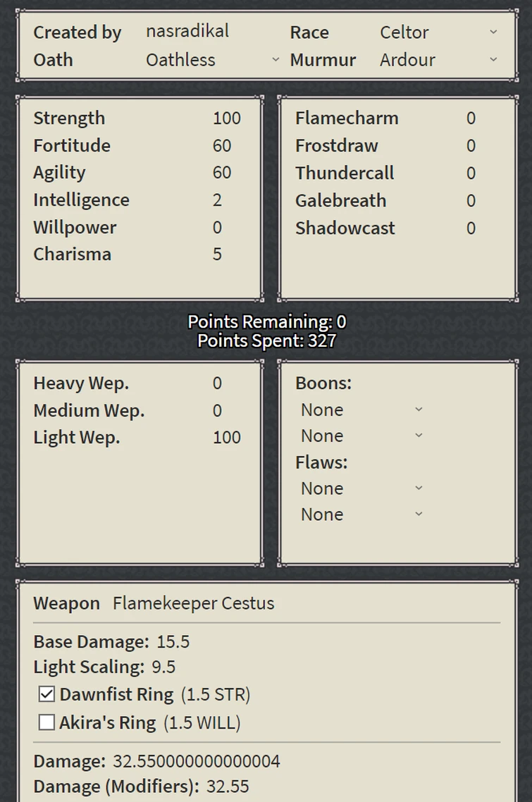Image resolution: width=532 pixels, height=802 pixels.
Task: Open the Murmur dropdown showing Ardour
Action: tap(493, 60)
